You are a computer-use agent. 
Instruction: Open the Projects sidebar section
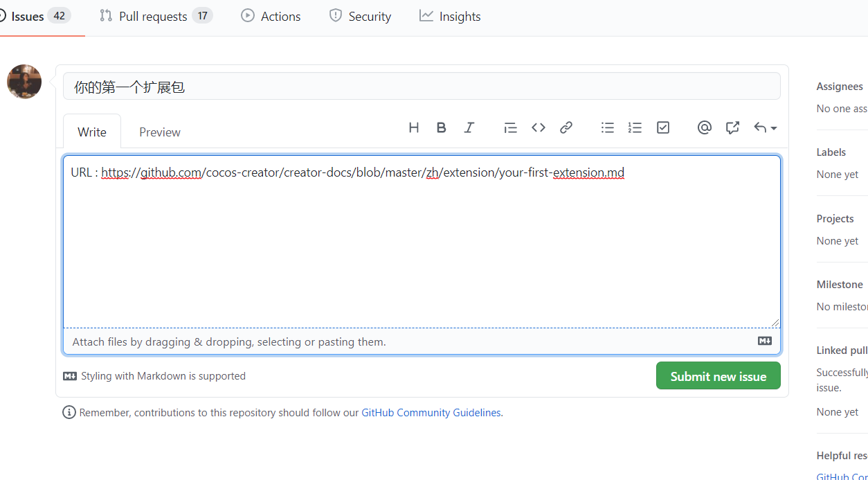click(835, 218)
